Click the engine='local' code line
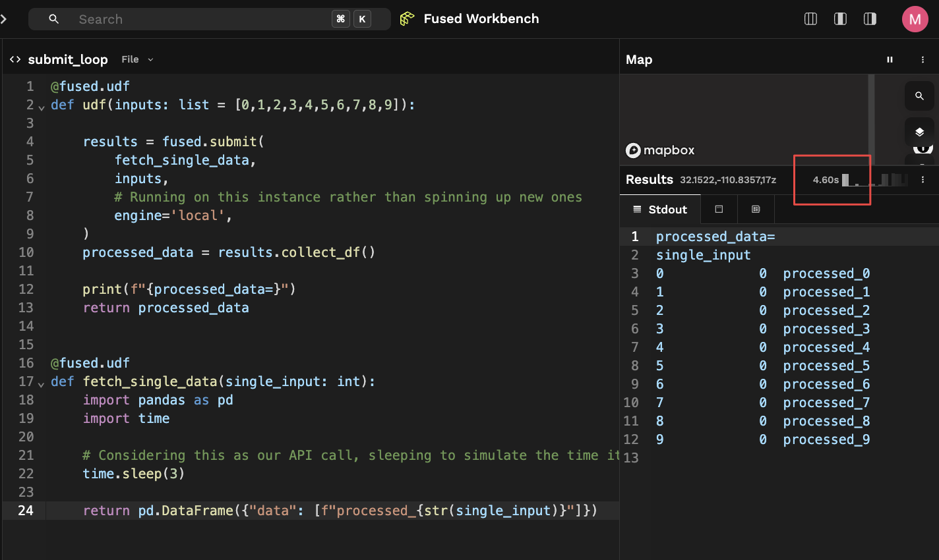The height and width of the screenshot is (560, 939). 173,215
